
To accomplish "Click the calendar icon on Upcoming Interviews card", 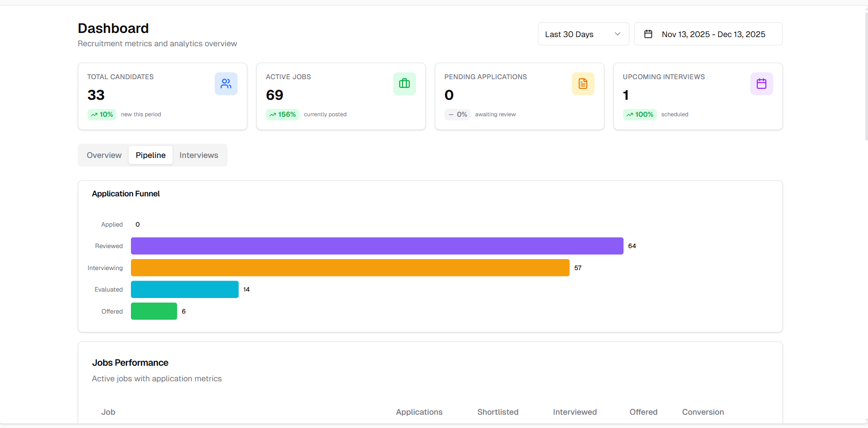I will [761, 83].
